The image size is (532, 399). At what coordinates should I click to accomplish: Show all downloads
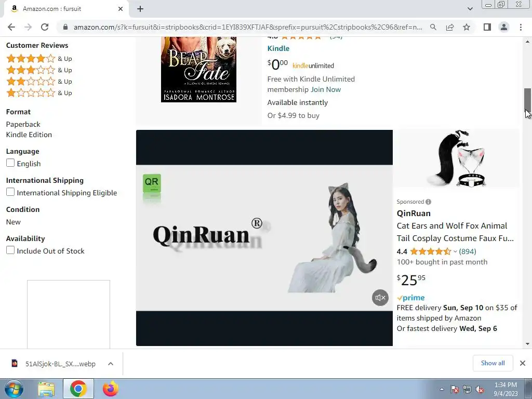(493, 363)
